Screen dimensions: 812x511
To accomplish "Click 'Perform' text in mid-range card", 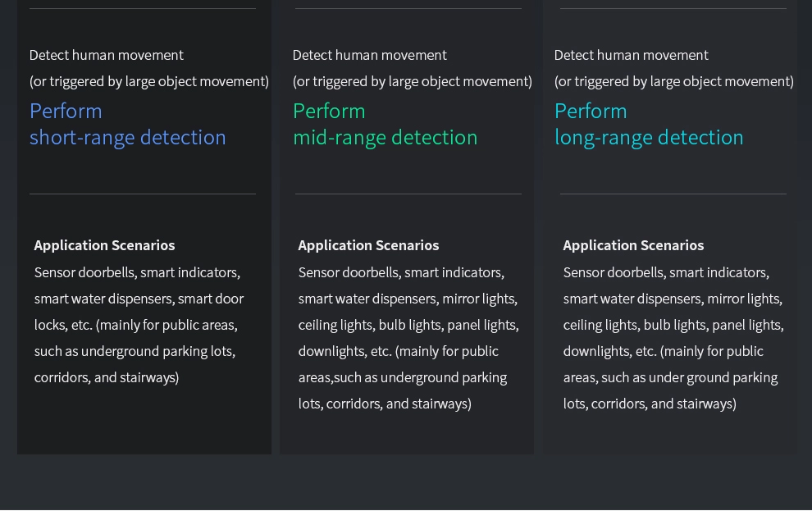I will tap(329, 111).
